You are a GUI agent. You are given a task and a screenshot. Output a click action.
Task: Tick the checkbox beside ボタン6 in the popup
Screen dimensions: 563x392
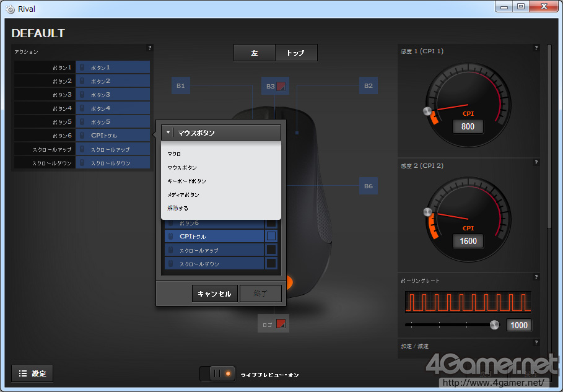pyautogui.click(x=271, y=224)
